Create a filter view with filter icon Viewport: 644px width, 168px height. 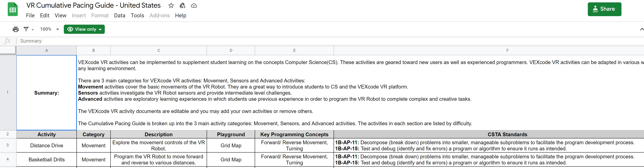pyautogui.click(x=26, y=29)
